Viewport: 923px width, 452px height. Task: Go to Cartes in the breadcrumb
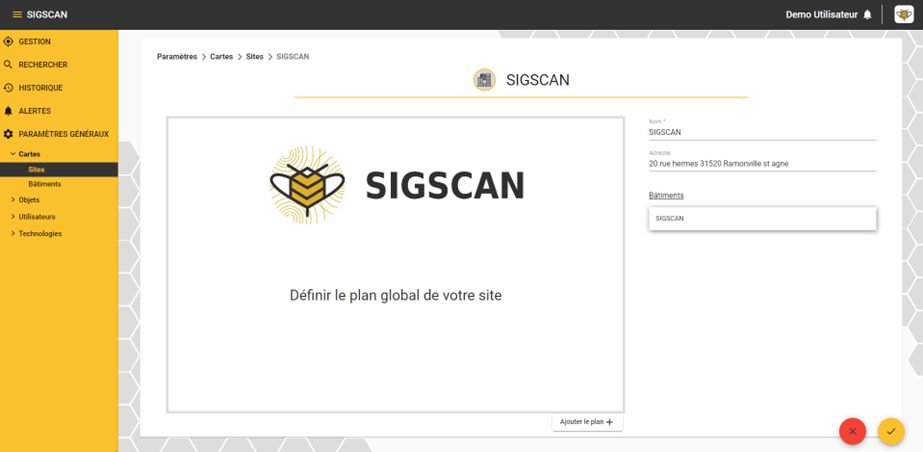(221, 56)
